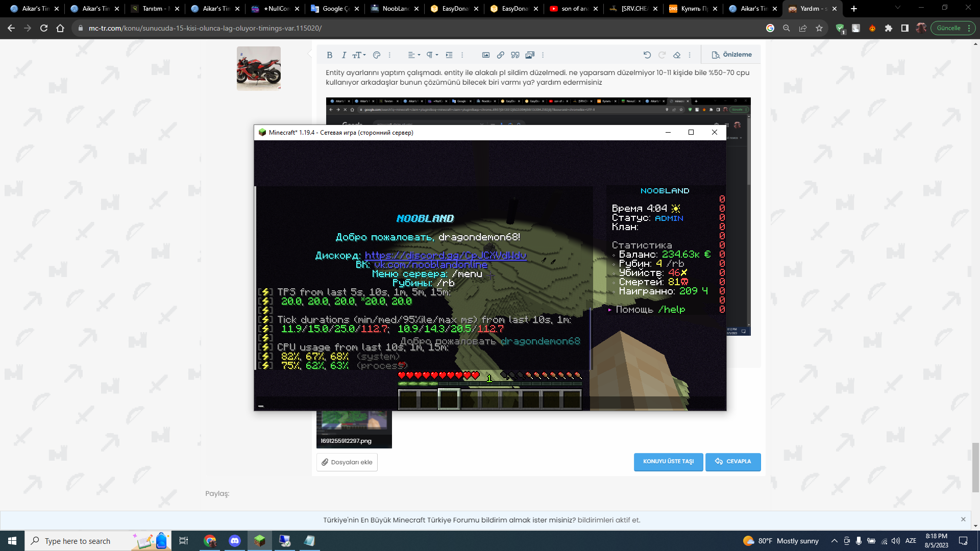Redo the last edit
This screenshot has height=551, width=980.
662,55
